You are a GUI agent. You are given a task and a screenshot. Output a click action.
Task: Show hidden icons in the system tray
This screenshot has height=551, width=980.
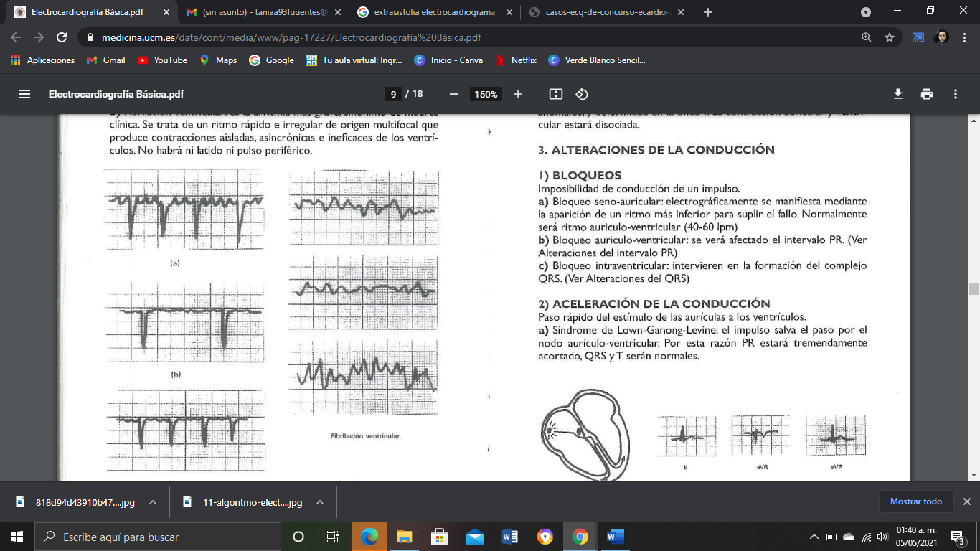coord(814,536)
